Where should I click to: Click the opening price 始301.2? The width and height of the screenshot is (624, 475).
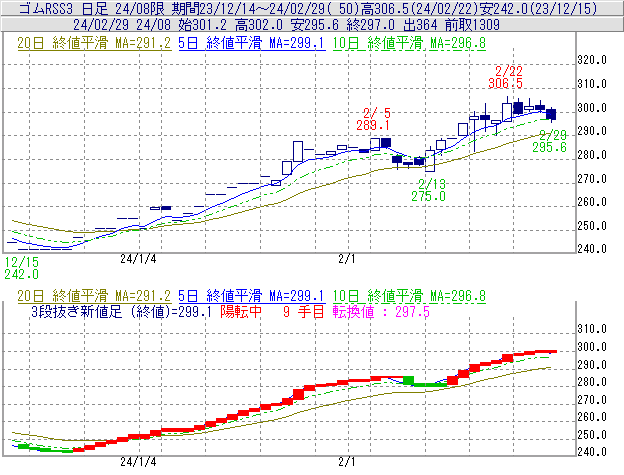(x=203, y=25)
